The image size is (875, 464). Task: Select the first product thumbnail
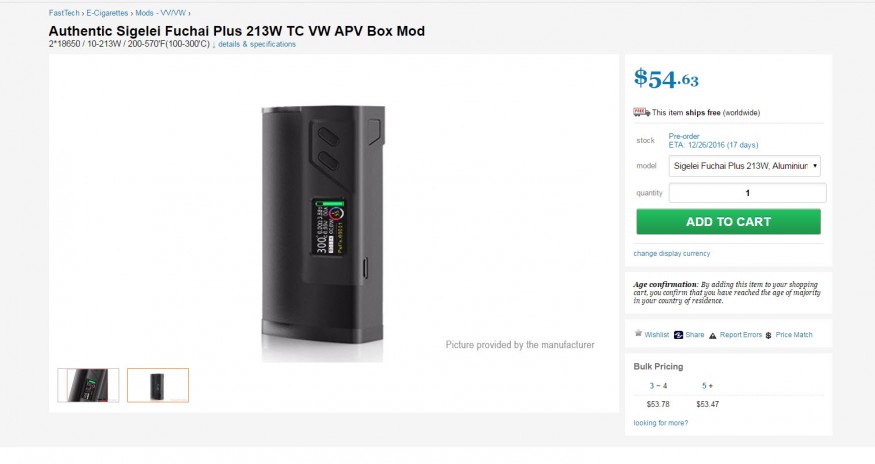click(88, 385)
